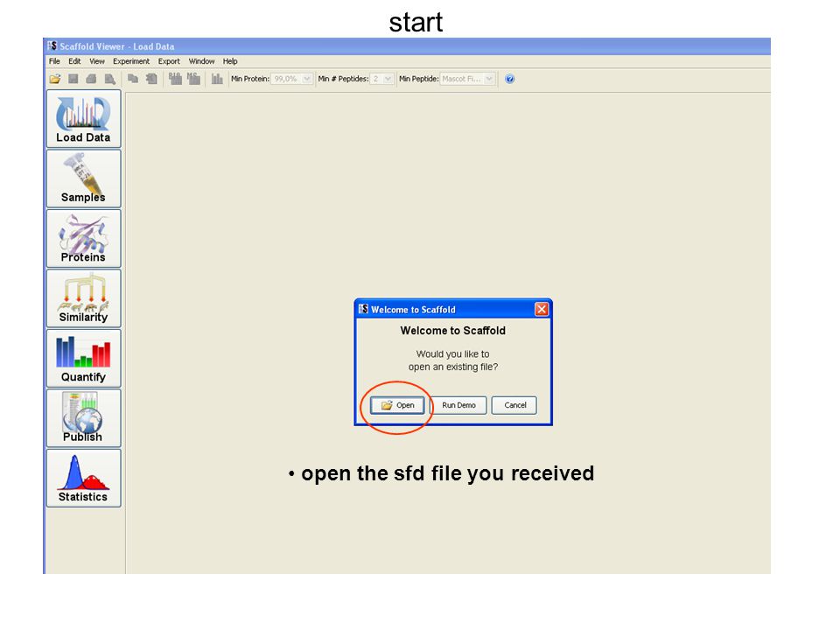Open the Samples view
This screenshot has height=630, width=840.
click(x=84, y=178)
